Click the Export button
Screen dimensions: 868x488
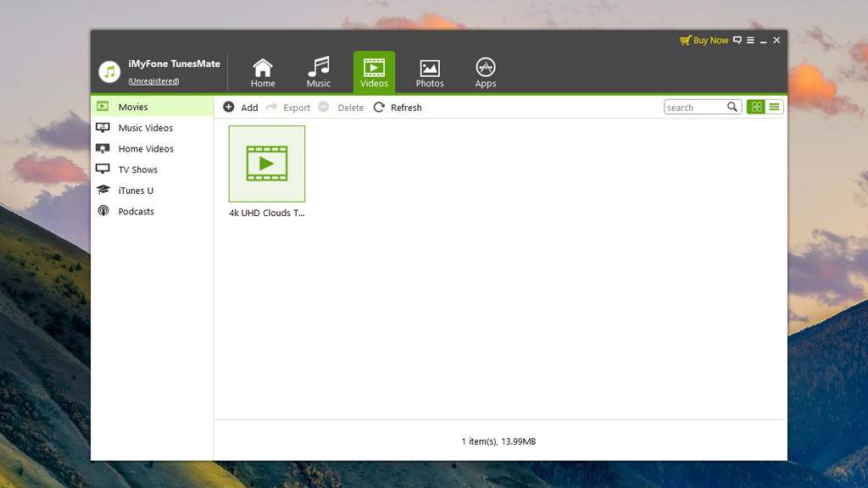click(288, 108)
